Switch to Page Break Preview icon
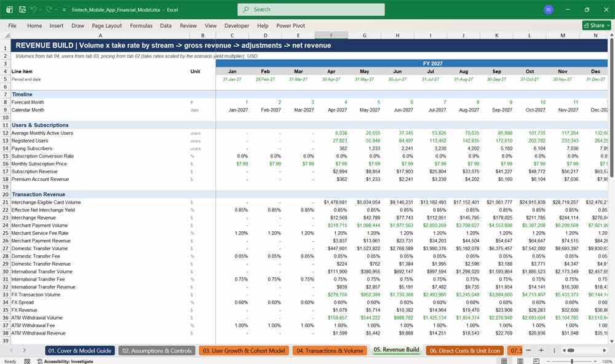The width and height of the screenshot is (615, 364). [x=536, y=362]
